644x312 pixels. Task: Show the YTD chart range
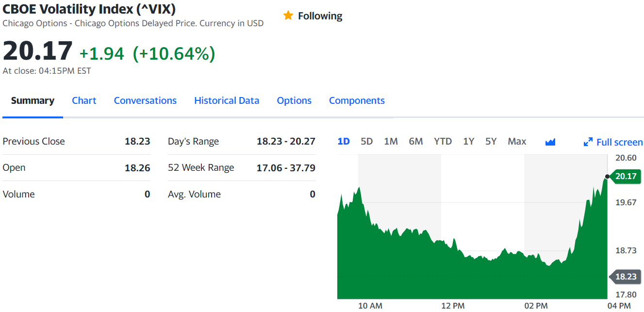click(x=443, y=141)
